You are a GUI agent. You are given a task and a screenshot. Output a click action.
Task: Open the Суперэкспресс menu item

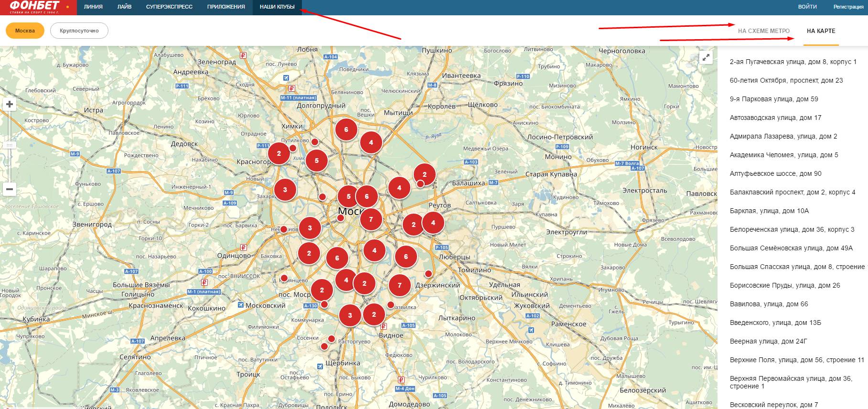[x=169, y=7]
